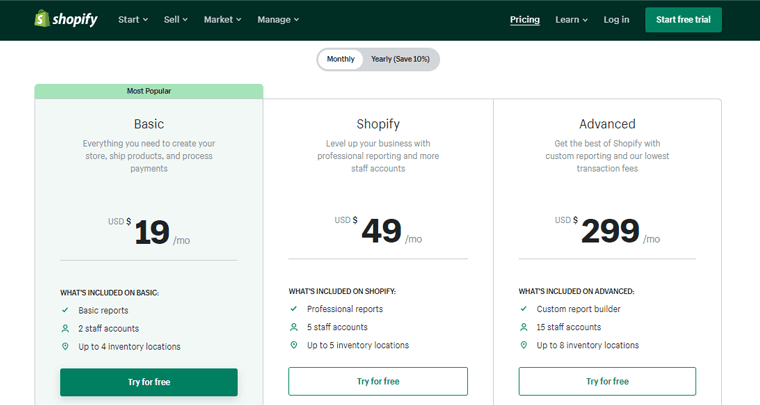Click the person icon beside 15 staff accounts
This screenshot has width=760, height=405.
[x=523, y=327]
